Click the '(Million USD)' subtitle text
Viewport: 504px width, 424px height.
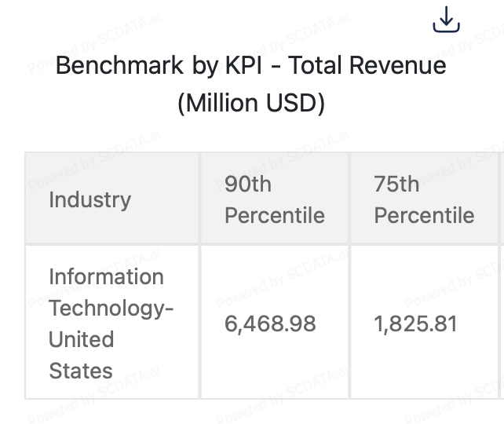pos(251,103)
